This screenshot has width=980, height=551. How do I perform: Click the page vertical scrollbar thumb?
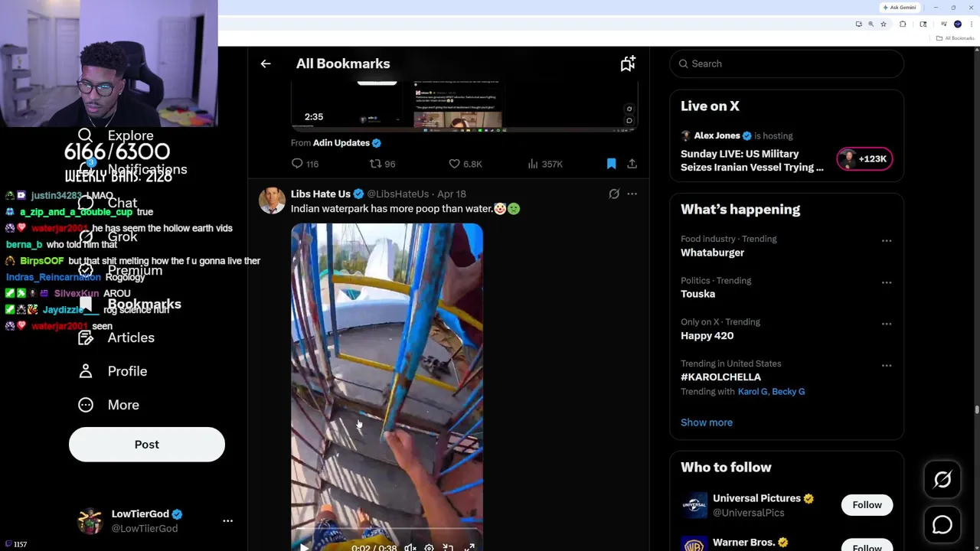tap(976, 410)
